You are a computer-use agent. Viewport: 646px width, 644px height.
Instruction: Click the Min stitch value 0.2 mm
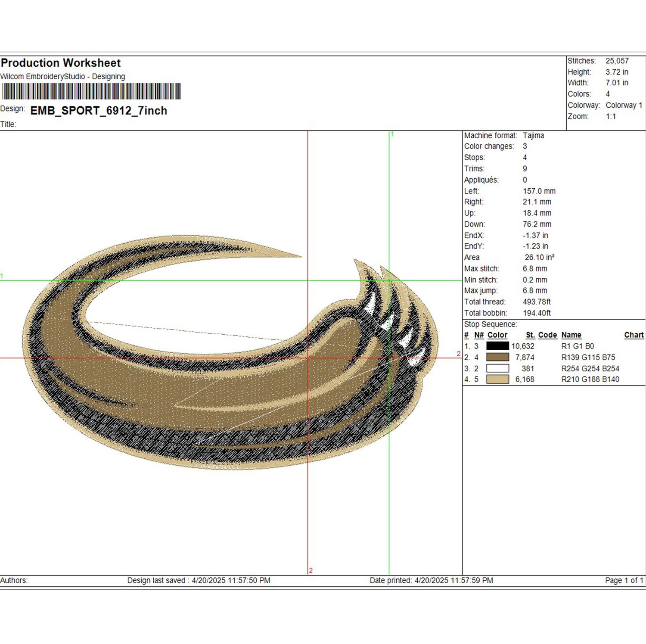[x=535, y=280]
